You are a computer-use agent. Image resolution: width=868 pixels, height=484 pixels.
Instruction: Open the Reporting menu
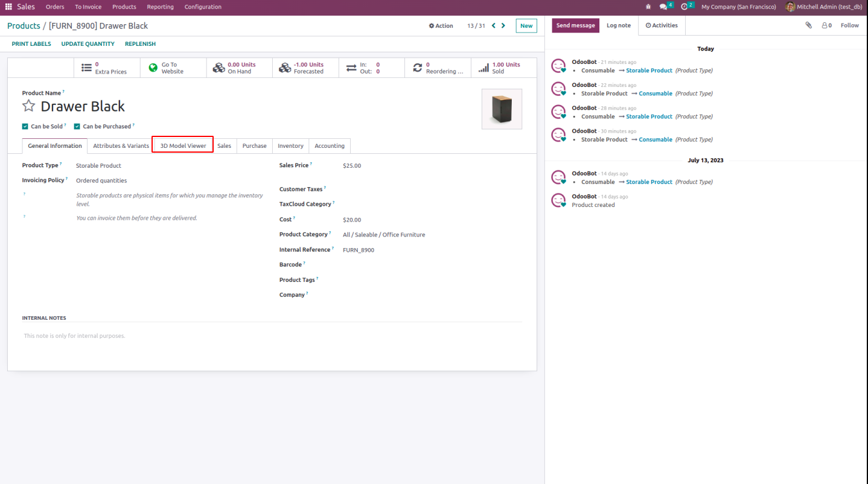pos(160,7)
